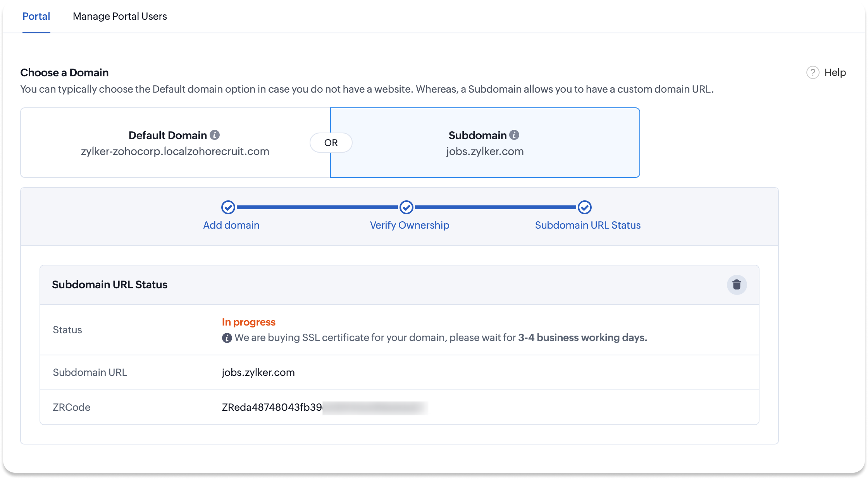
Task: Click the Help question mark icon
Action: tap(813, 72)
